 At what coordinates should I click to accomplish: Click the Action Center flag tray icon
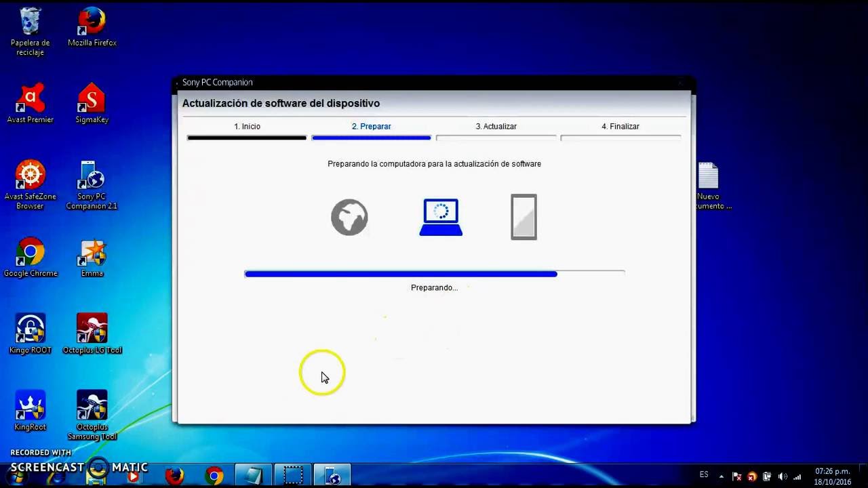coord(736,476)
